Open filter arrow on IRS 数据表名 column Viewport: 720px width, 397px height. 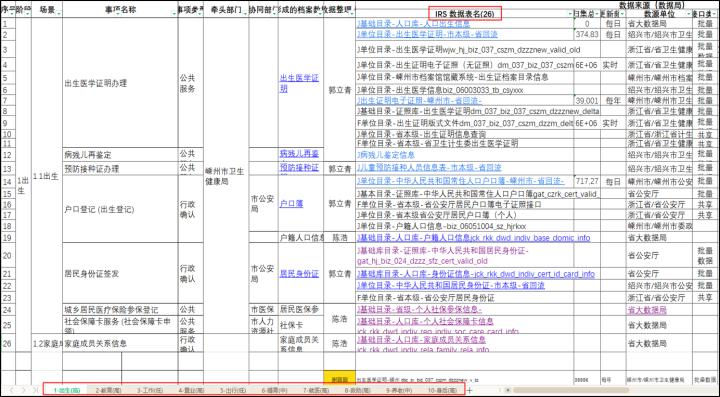[x=570, y=14]
